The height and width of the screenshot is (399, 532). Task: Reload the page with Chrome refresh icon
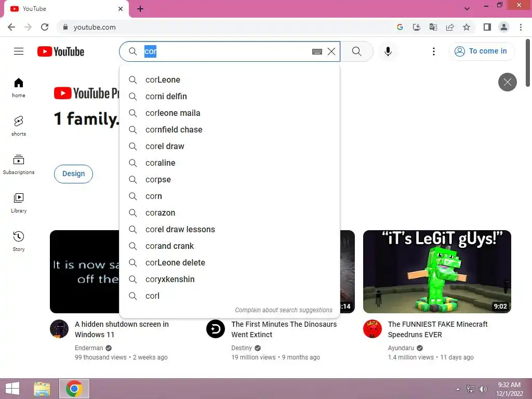[x=45, y=27]
